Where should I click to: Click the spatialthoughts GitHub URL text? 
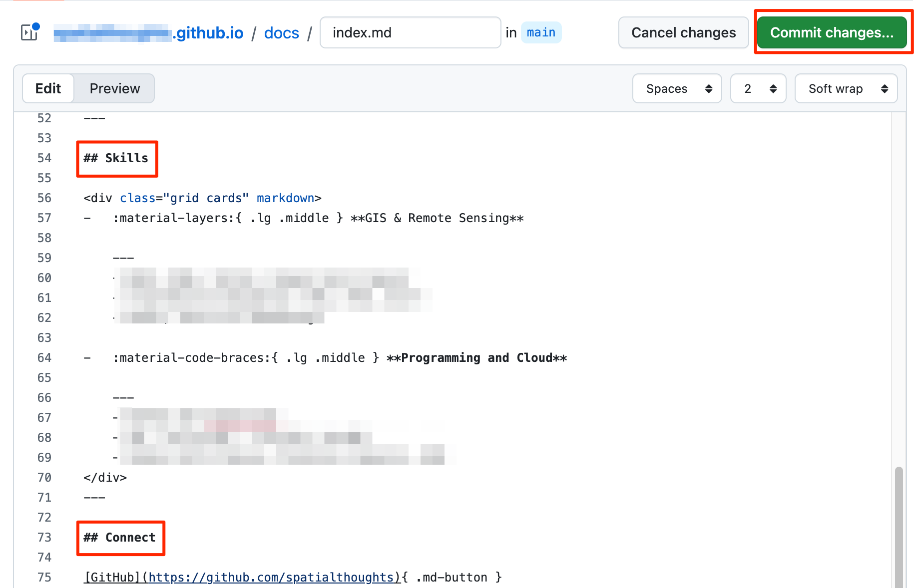click(271, 578)
